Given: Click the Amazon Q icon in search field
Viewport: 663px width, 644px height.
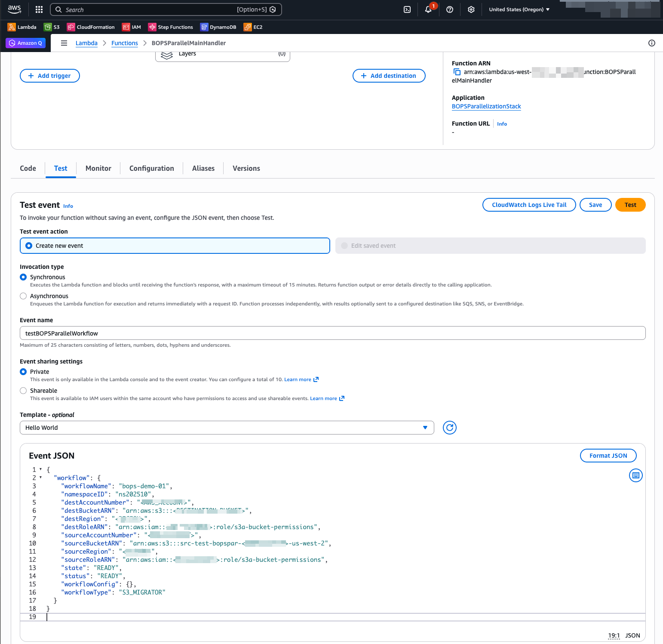Looking at the screenshot, I should pos(273,9).
